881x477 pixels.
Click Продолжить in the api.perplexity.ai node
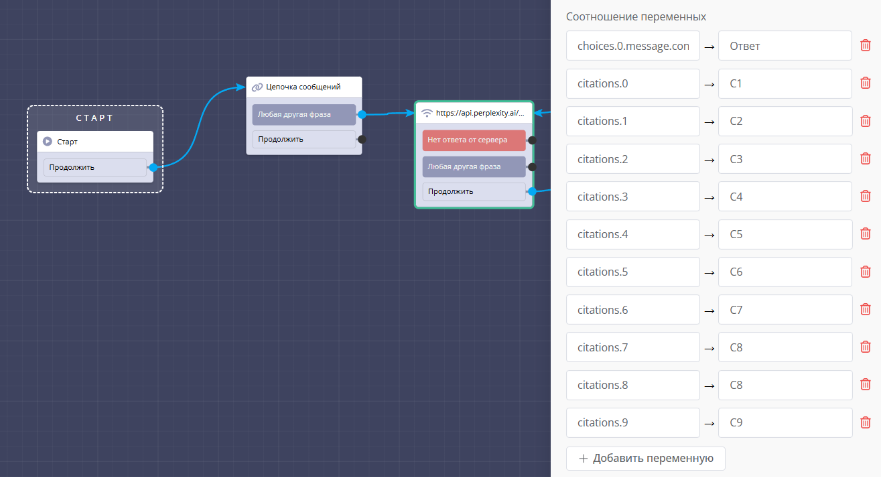[x=473, y=191]
